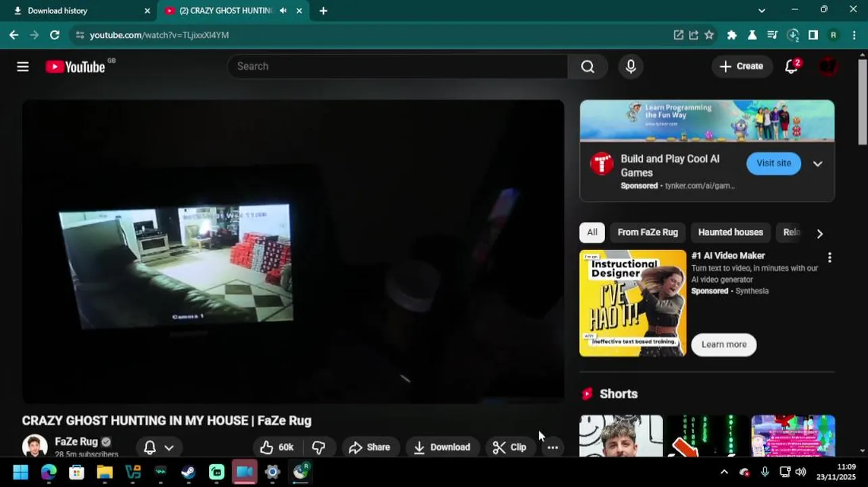
Task: Mute the YouTube tab audio icon
Action: click(283, 11)
